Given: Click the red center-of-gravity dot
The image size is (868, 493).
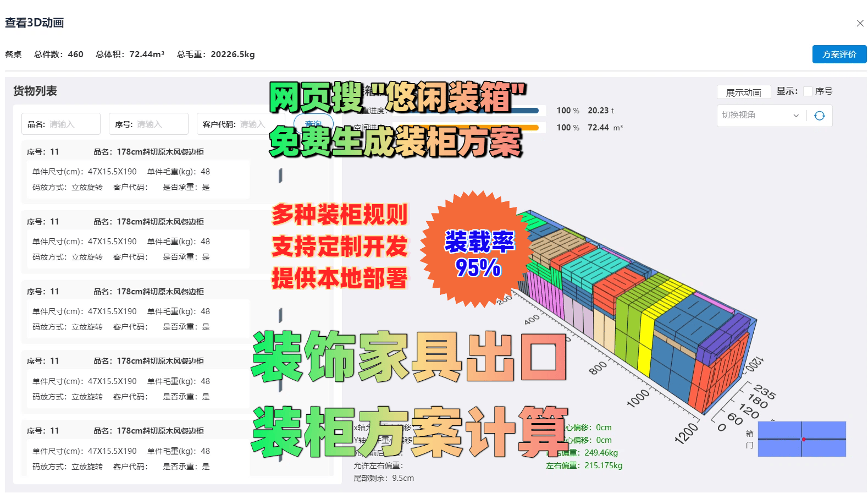Looking at the screenshot, I should [x=803, y=439].
